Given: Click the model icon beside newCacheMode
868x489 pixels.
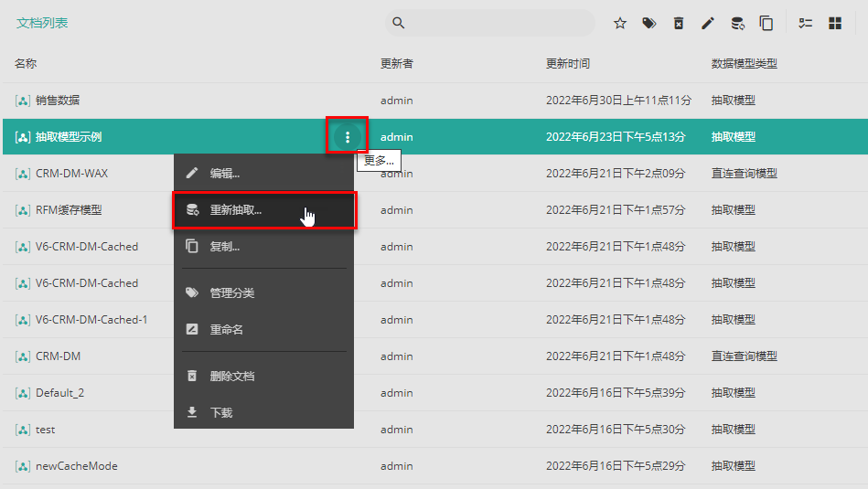Looking at the screenshot, I should [x=22, y=466].
